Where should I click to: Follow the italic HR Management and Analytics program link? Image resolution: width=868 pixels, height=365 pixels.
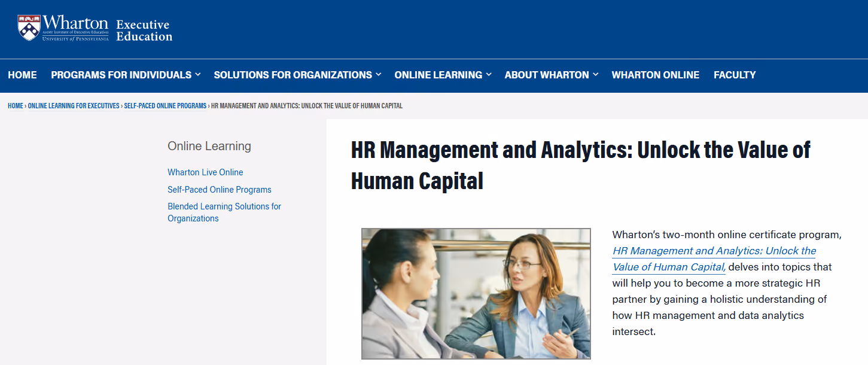pos(714,259)
